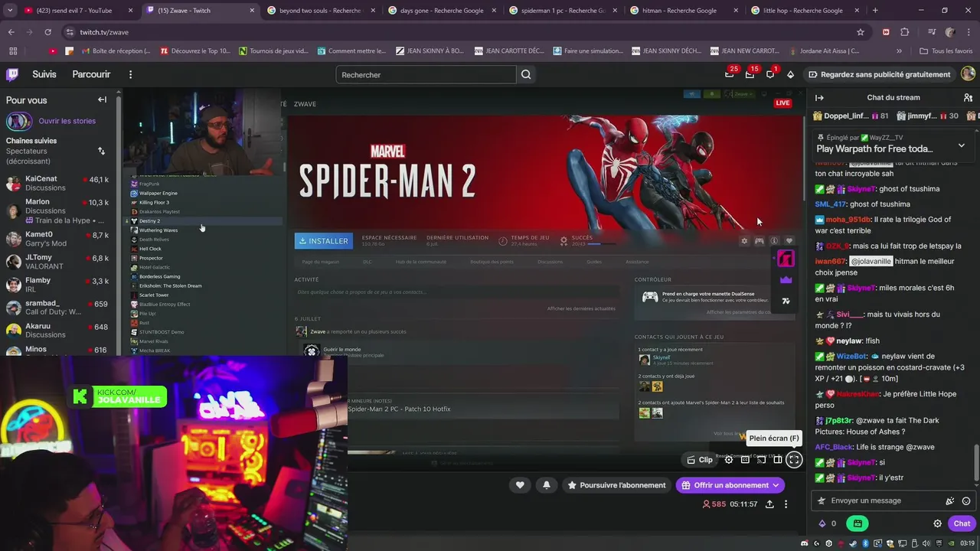Open the Twitch more options menu beside Parcourir
The width and height of the screenshot is (980, 551).
130,74
